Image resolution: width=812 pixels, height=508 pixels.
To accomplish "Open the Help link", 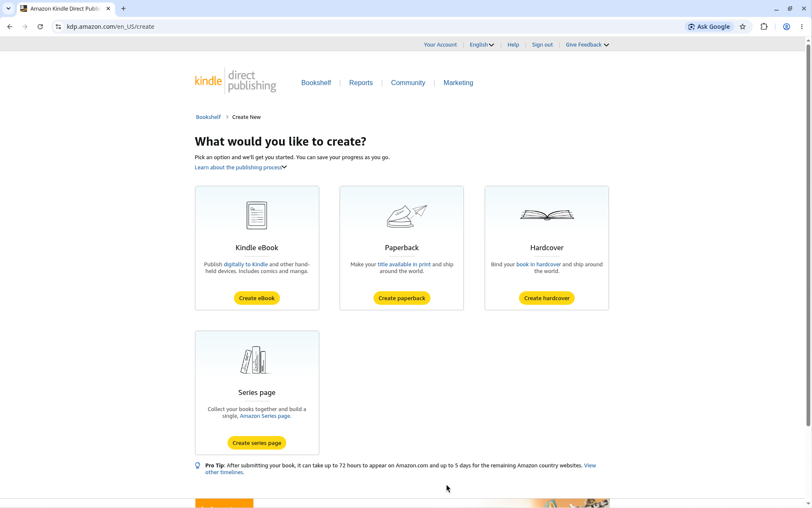I will tap(513, 45).
